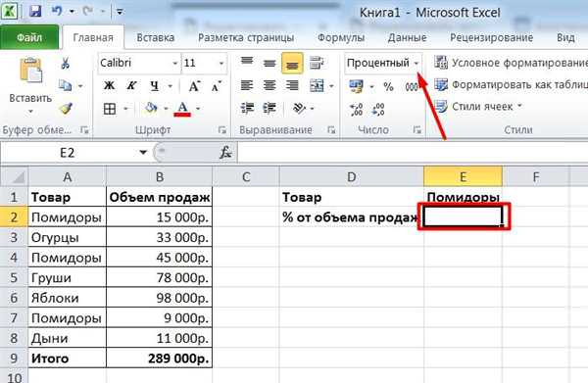Click the Save icon in quick access toolbar
Image resolution: width=588 pixels, height=383 pixels.
35,11
